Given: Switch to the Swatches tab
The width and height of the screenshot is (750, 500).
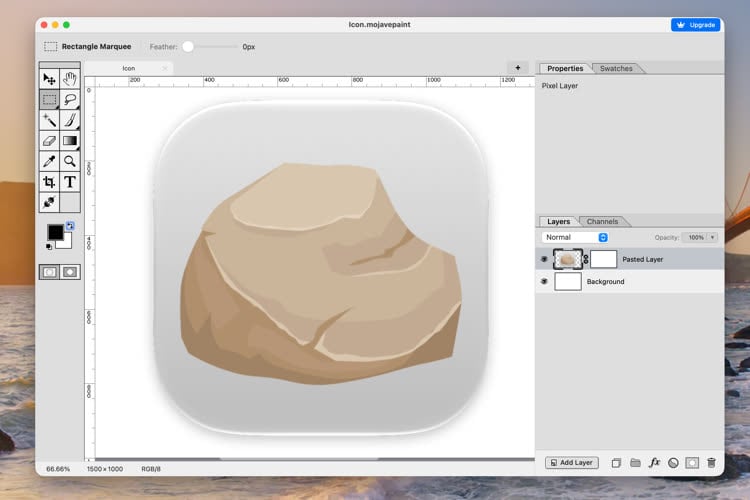Looking at the screenshot, I should pos(616,68).
